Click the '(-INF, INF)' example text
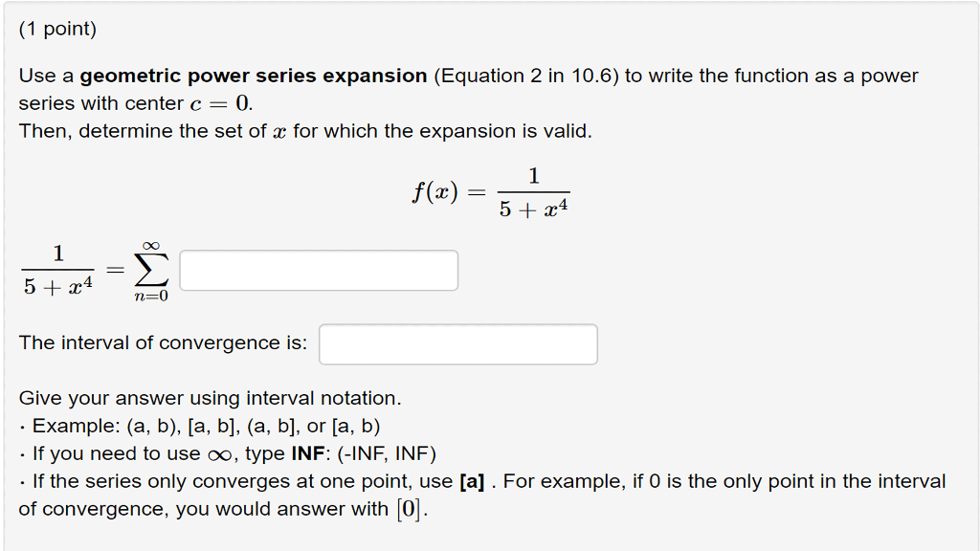This screenshot has height=551, width=980. (387, 453)
